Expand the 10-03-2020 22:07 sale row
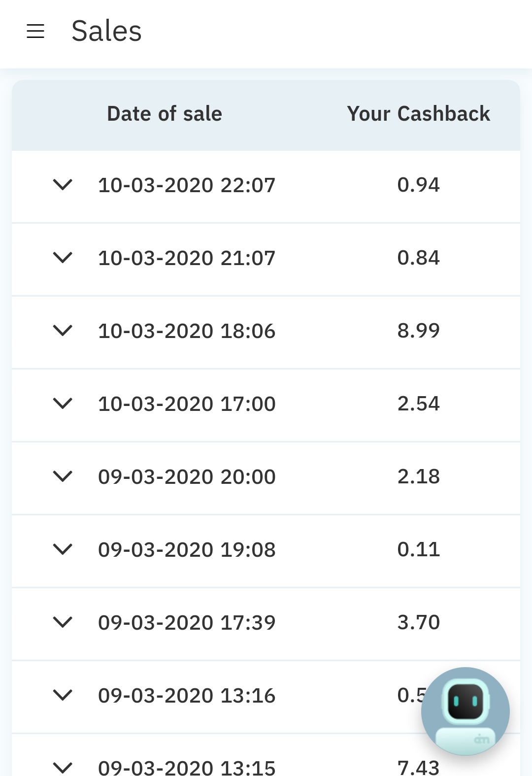 pyautogui.click(x=63, y=185)
